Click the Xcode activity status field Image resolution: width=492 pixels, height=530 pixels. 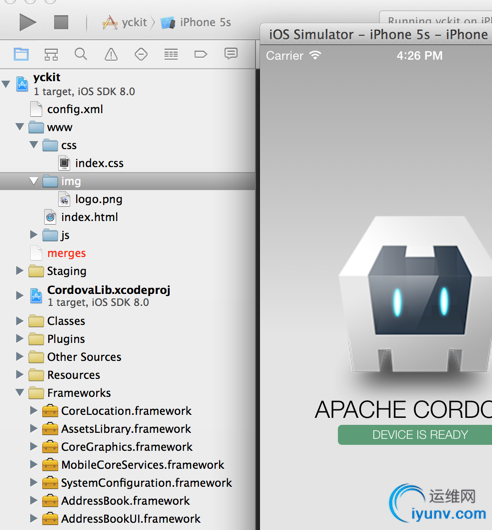(436, 18)
